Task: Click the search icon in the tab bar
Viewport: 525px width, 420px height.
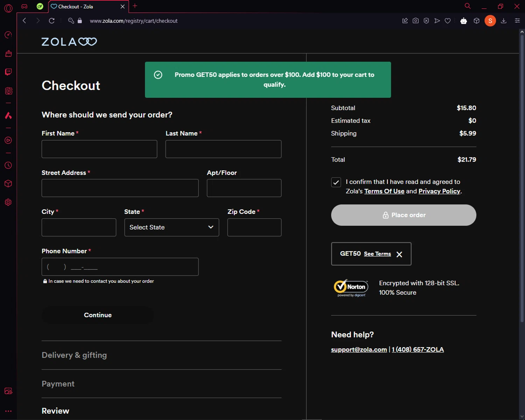Action: 467,6
